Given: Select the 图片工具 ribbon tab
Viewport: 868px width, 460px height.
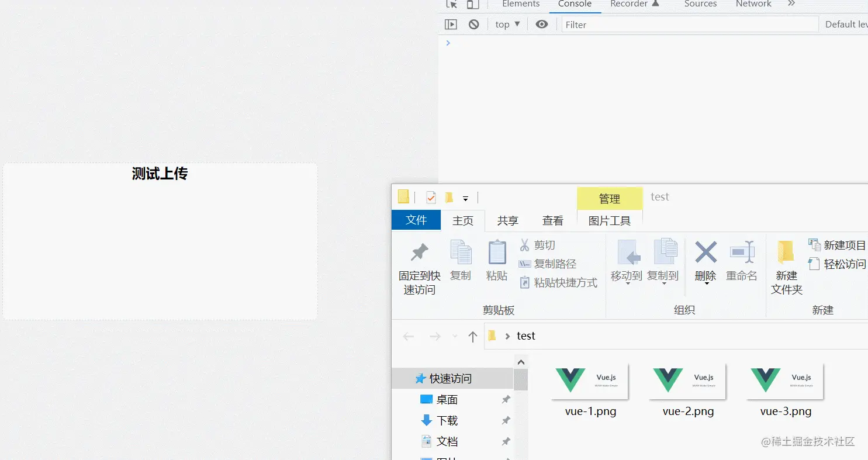Looking at the screenshot, I should [610, 220].
